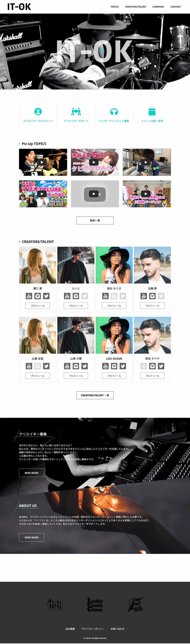Play the 渋谷人気5店 tapioca video thumbnail
The height and width of the screenshot is (644, 190).
pyautogui.click(x=95, y=162)
